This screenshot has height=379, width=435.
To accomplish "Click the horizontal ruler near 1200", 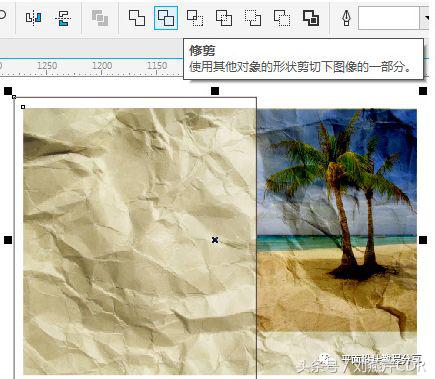I will point(102,66).
